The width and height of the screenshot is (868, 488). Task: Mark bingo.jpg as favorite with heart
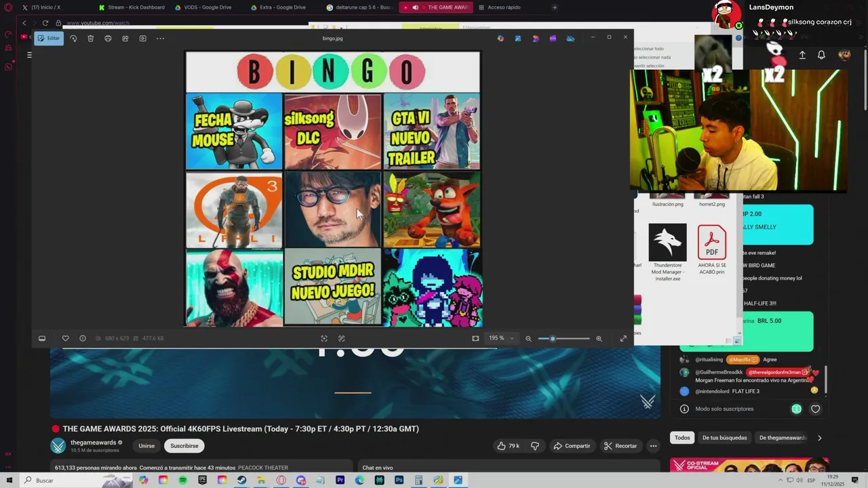(x=65, y=338)
